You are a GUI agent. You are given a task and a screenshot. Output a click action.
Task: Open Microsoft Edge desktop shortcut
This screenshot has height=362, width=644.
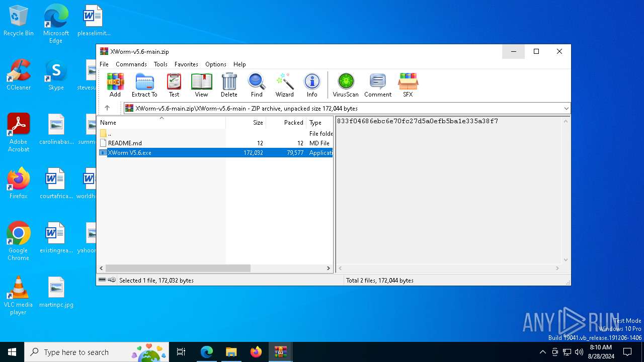click(56, 24)
